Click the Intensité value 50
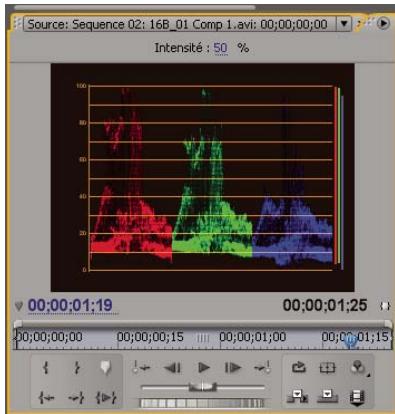The image size is (395, 414). pos(220,48)
